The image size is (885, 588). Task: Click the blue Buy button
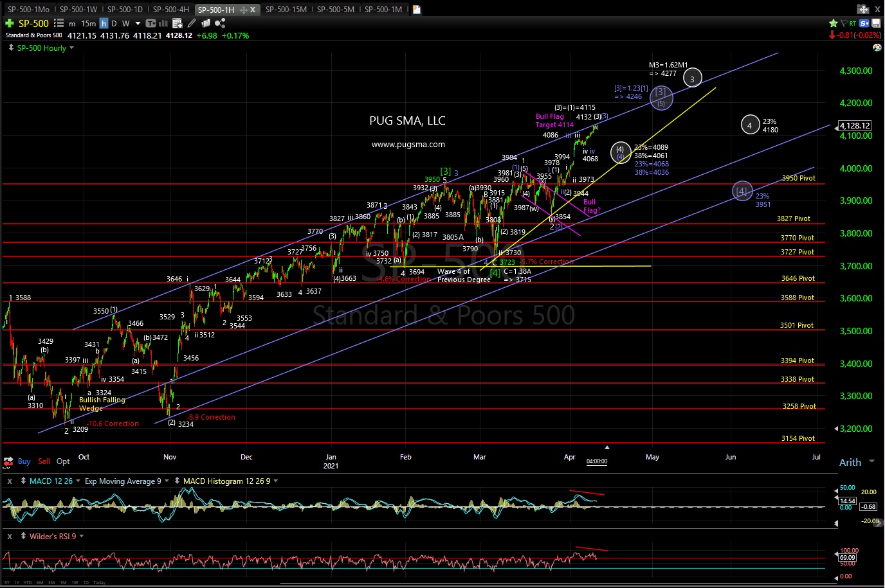click(24, 461)
